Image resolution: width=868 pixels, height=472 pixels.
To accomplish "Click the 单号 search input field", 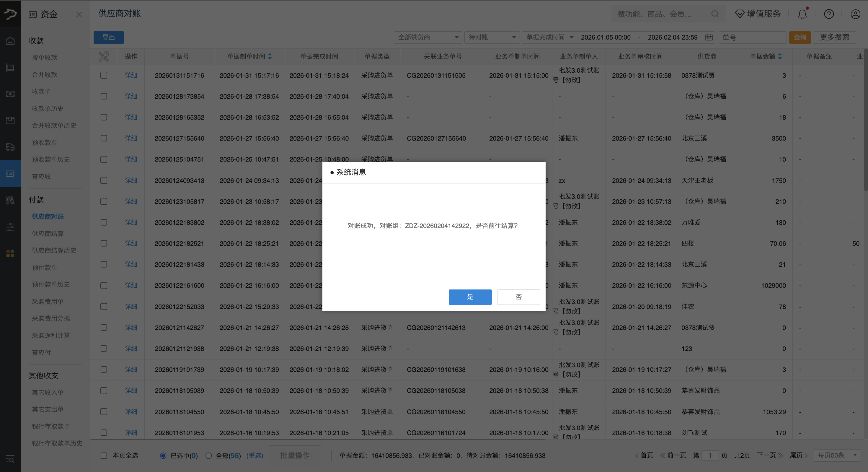I will pos(752,38).
